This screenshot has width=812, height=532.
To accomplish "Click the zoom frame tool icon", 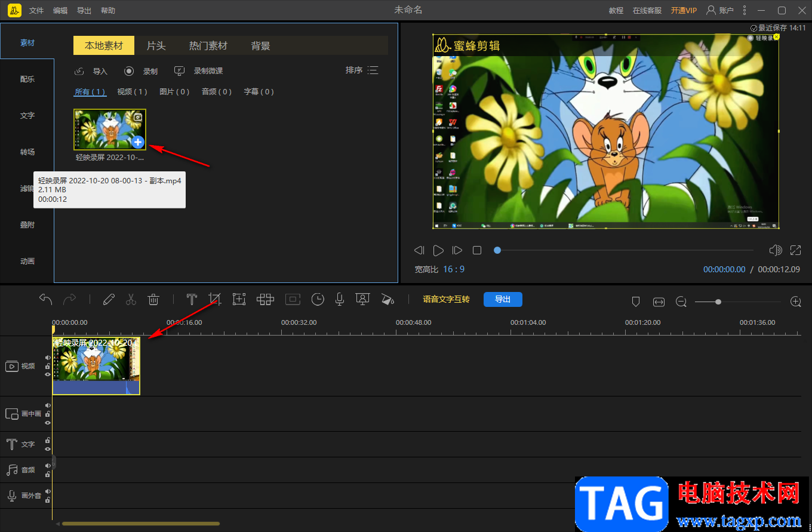I will pyautogui.click(x=239, y=299).
